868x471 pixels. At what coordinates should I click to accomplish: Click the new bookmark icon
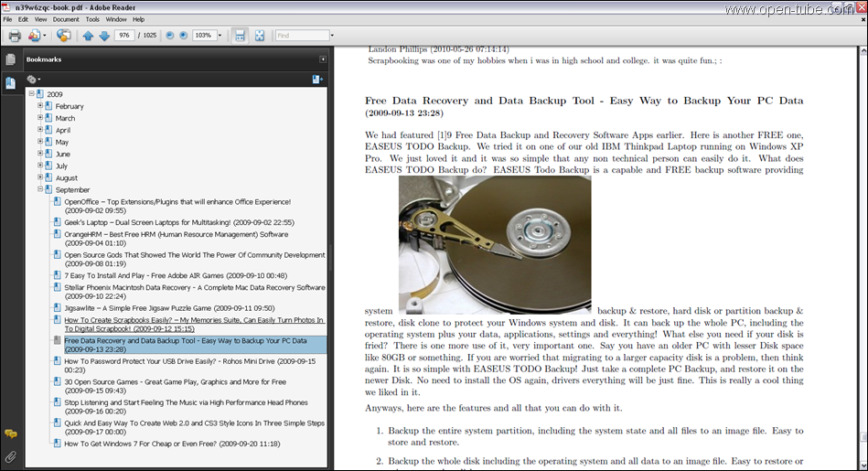pos(316,80)
